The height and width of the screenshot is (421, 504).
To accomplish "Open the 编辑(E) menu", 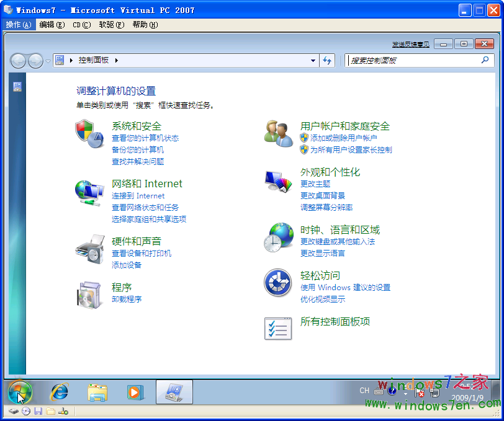I will (52, 25).
